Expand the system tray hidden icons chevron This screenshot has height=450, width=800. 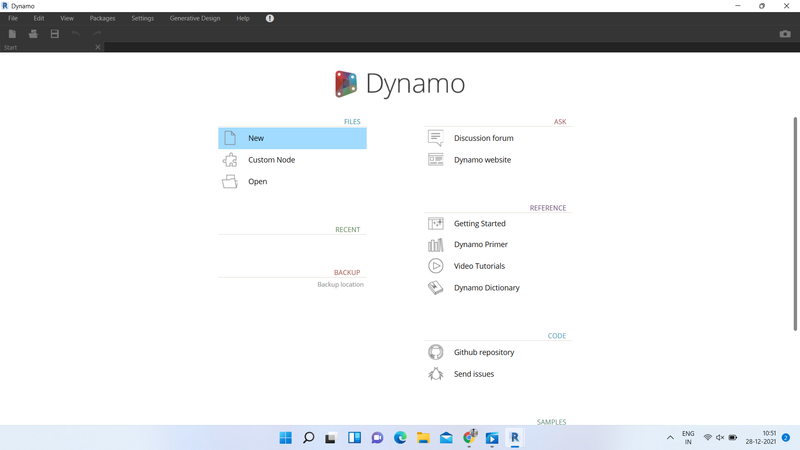tap(670, 438)
